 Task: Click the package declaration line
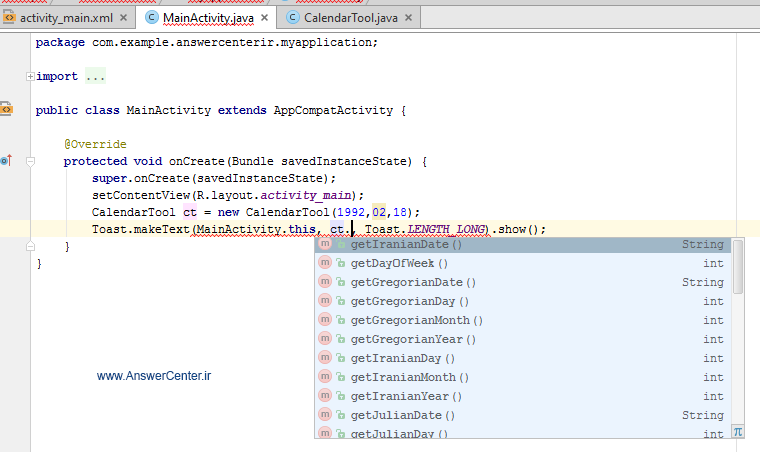pyautogui.click(x=206, y=43)
